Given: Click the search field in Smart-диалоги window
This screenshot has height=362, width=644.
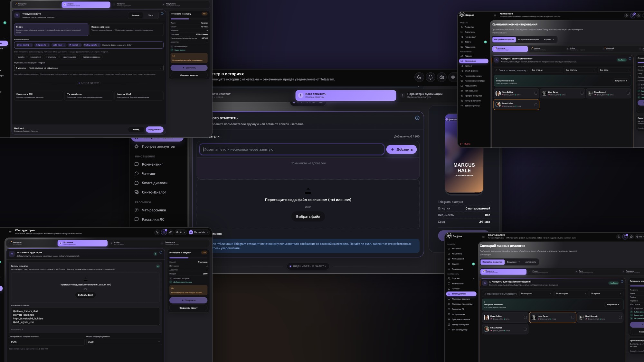Looking at the screenshot, I should [x=500, y=293].
